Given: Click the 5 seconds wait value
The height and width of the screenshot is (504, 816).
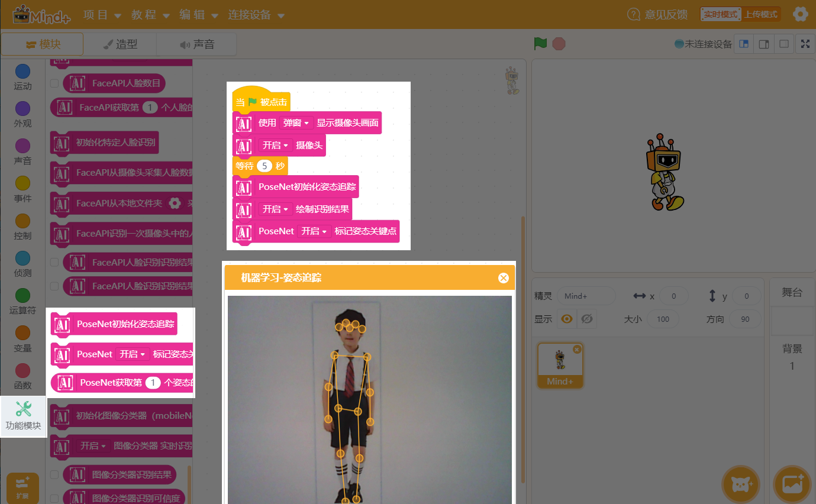Looking at the screenshot, I should [265, 166].
